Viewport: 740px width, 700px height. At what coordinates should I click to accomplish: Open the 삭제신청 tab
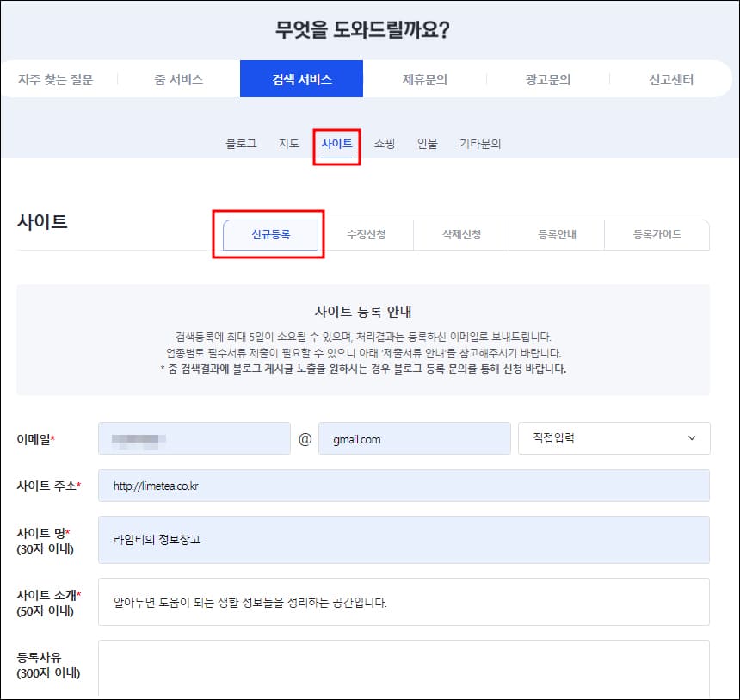click(461, 233)
